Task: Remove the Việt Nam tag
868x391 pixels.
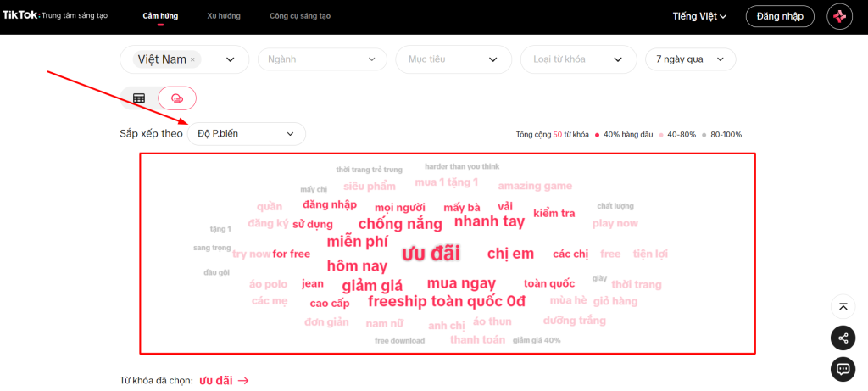Action: point(192,59)
